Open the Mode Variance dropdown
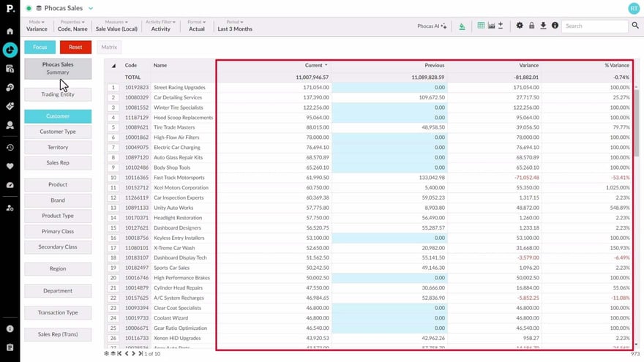The height and width of the screenshot is (362, 644). 37,26
